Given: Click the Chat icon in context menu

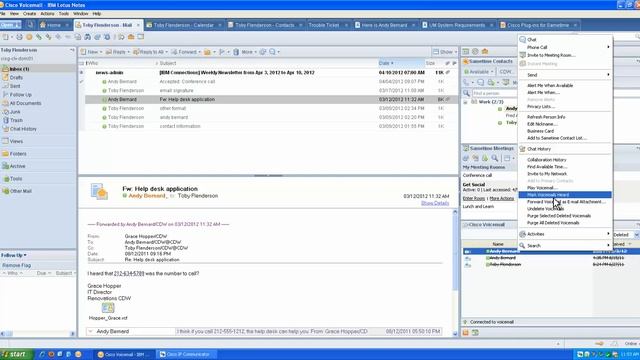Looking at the screenshot, I should [522, 40].
